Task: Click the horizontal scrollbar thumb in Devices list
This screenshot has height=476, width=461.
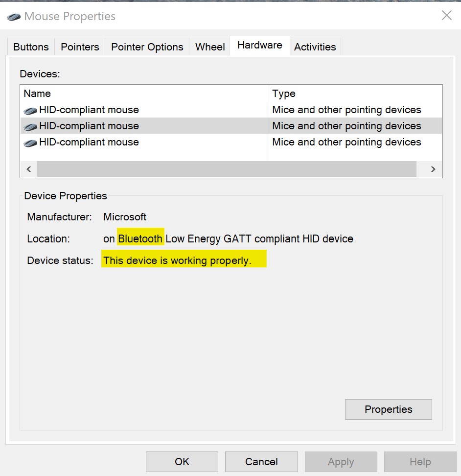Action: [227, 169]
